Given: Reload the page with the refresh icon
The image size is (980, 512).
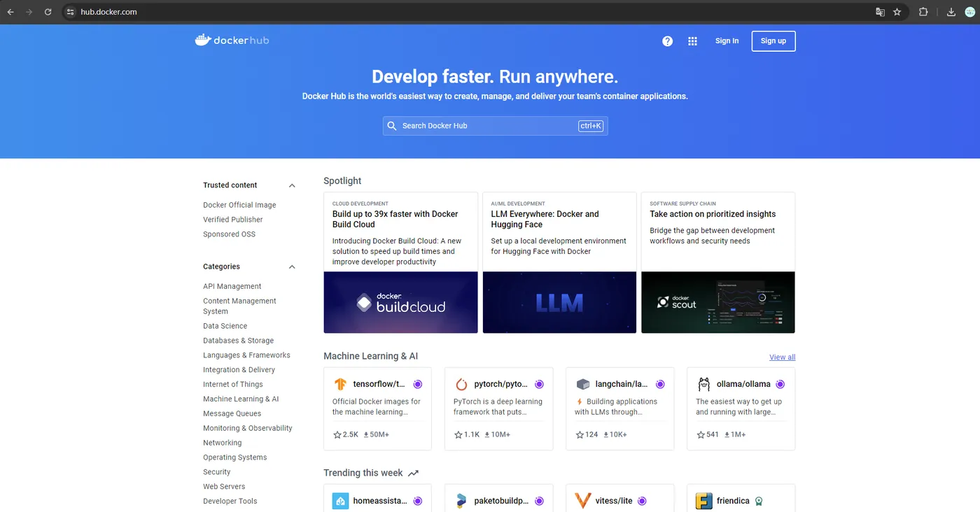Looking at the screenshot, I should [x=48, y=12].
